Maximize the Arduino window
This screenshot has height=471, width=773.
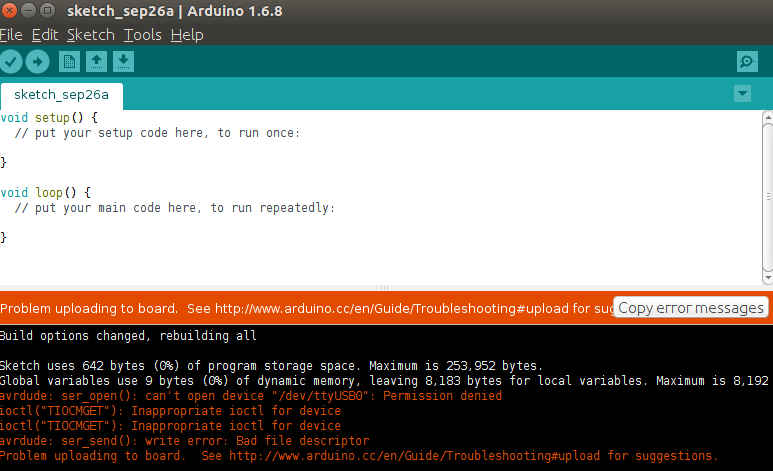coord(47,10)
